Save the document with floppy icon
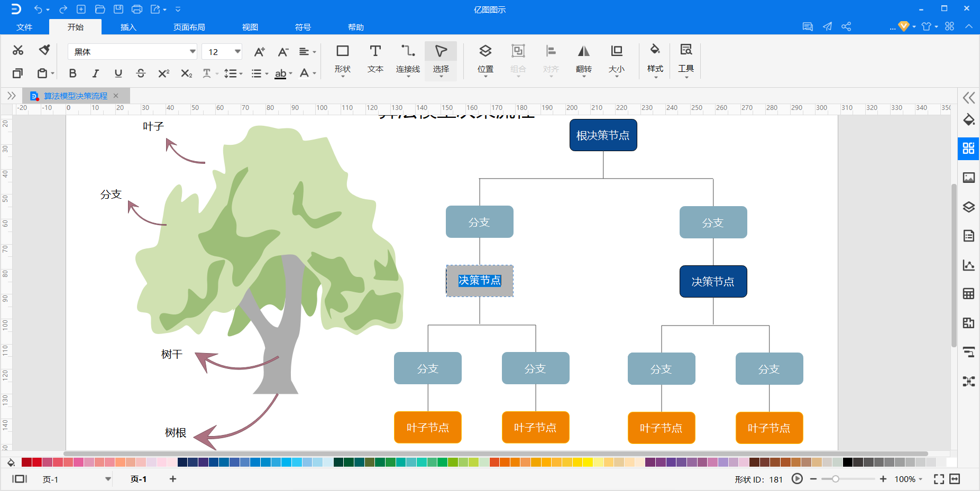This screenshot has width=980, height=491. pos(118,10)
